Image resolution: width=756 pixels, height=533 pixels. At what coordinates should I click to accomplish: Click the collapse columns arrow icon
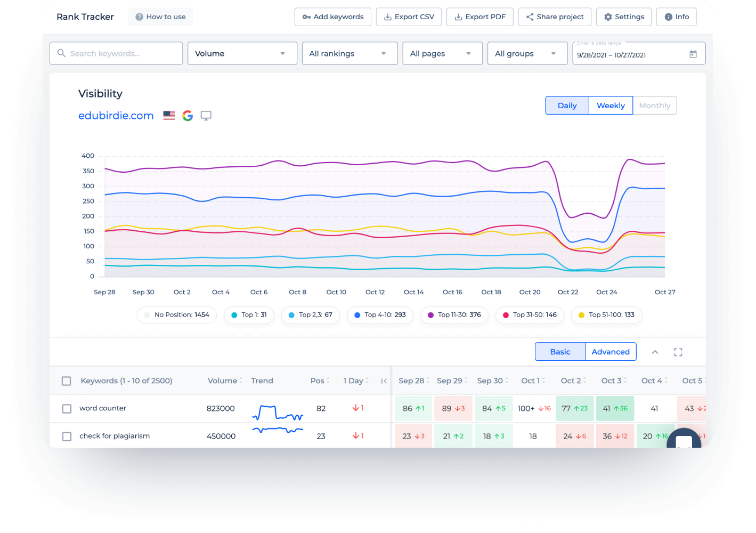click(384, 381)
